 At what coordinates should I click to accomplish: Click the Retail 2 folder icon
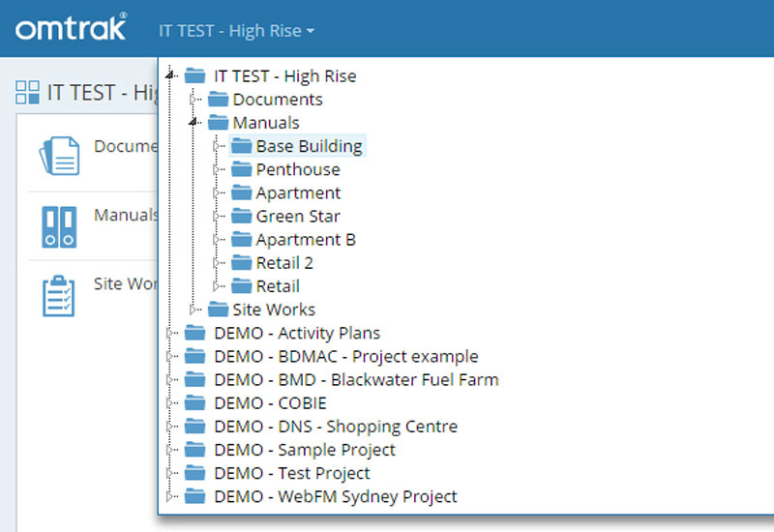pos(241,262)
